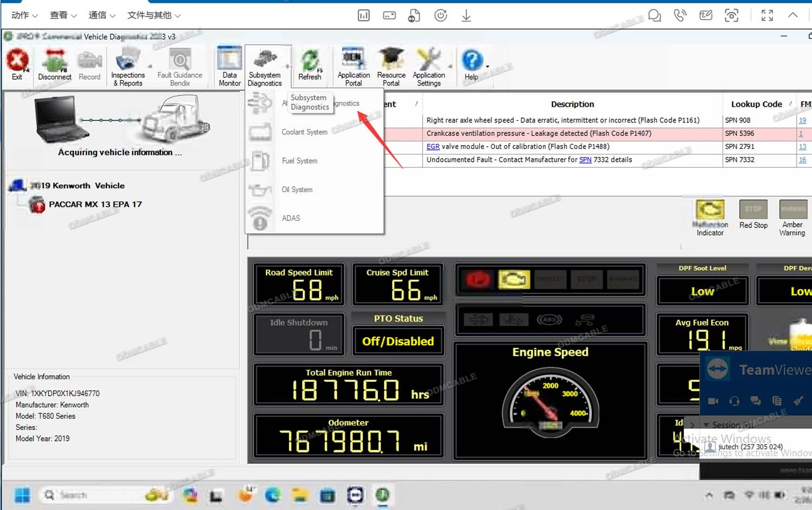Open the 查看 menu
The image size is (812, 510).
click(x=63, y=15)
